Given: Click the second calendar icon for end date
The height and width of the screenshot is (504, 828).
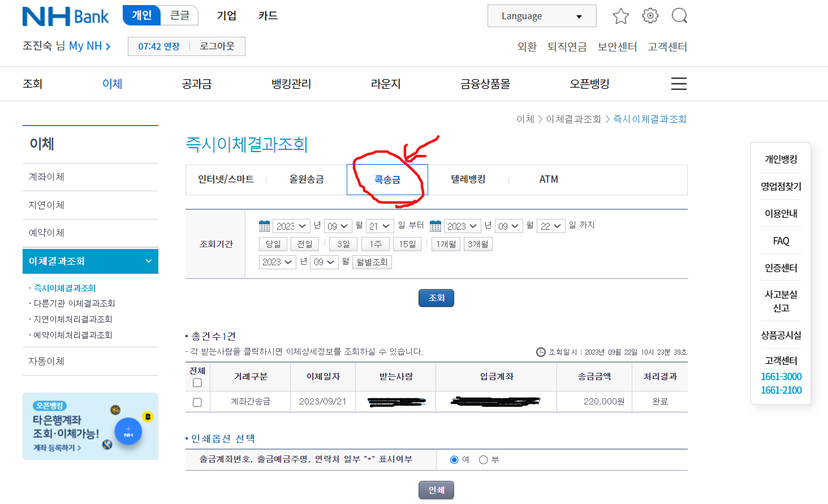Looking at the screenshot, I should point(434,225).
